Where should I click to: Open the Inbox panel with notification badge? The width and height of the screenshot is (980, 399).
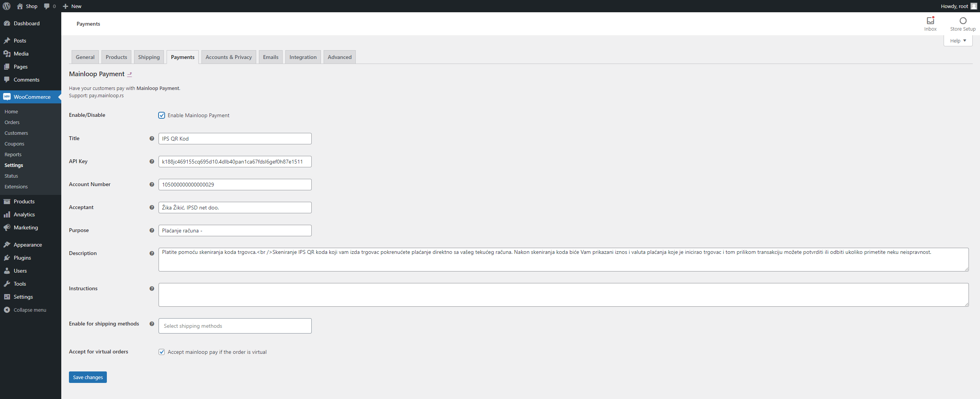[931, 23]
